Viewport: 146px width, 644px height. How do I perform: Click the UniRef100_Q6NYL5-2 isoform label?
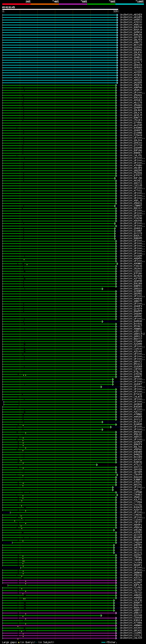point(132,334)
